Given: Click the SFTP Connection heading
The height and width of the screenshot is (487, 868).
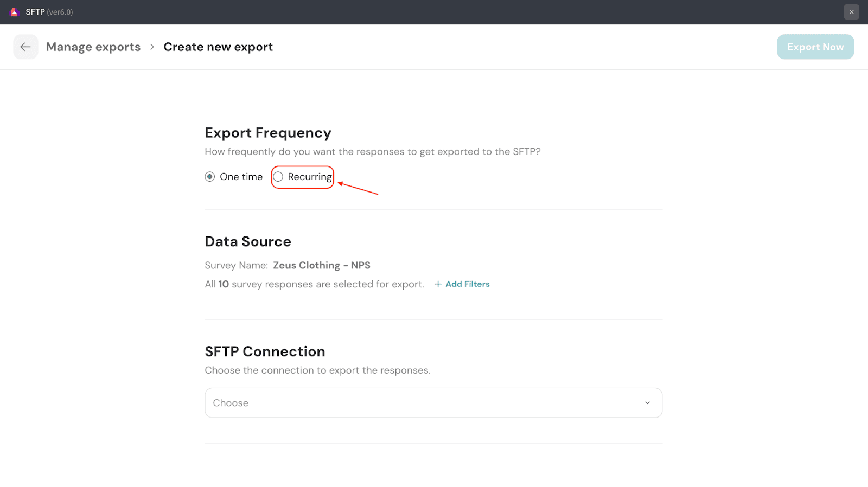Looking at the screenshot, I should [x=265, y=351].
